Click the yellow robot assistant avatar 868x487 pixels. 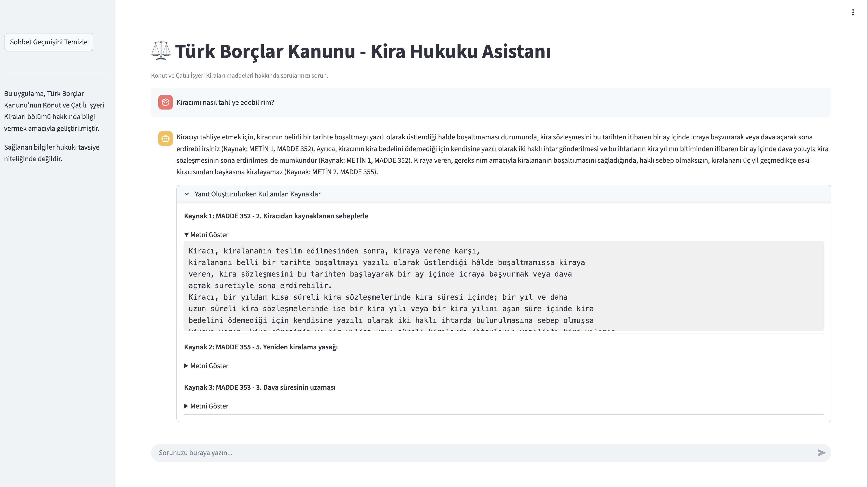(x=166, y=138)
